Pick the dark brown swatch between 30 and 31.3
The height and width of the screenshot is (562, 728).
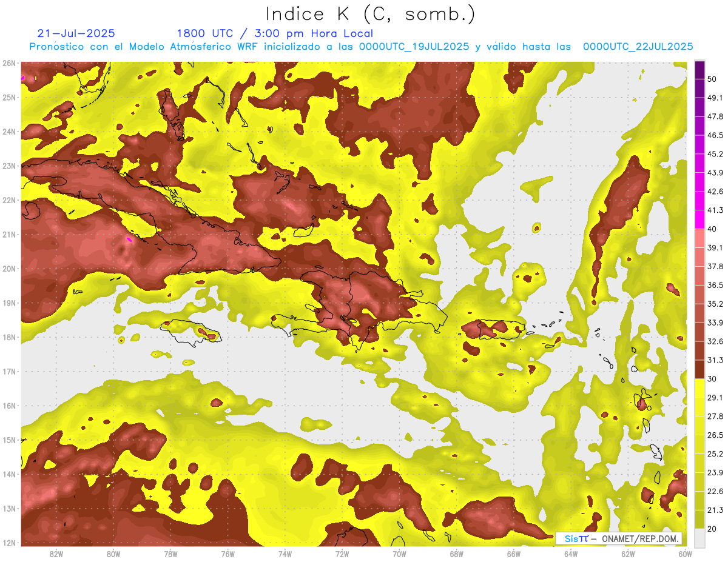(699, 369)
